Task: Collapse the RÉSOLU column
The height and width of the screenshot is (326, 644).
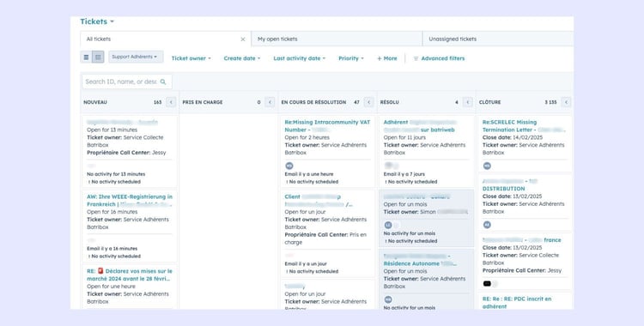Action: point(467,102)
